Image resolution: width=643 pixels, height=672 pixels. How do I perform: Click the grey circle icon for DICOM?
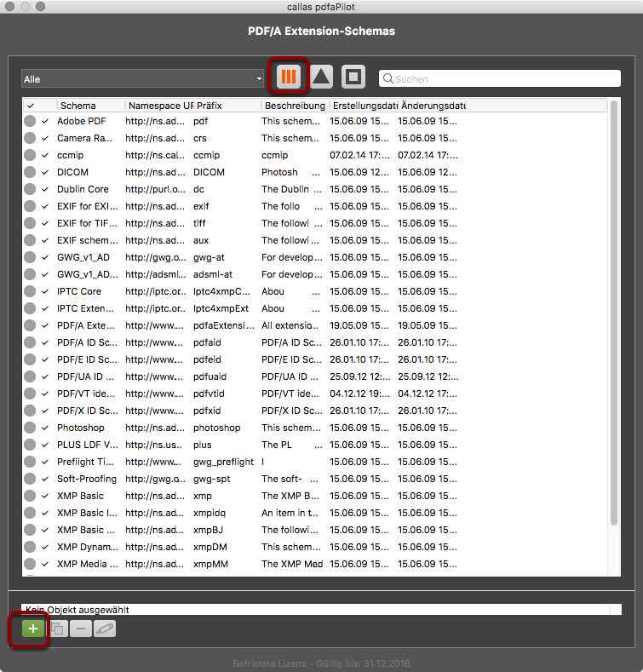tap(30, 172)
